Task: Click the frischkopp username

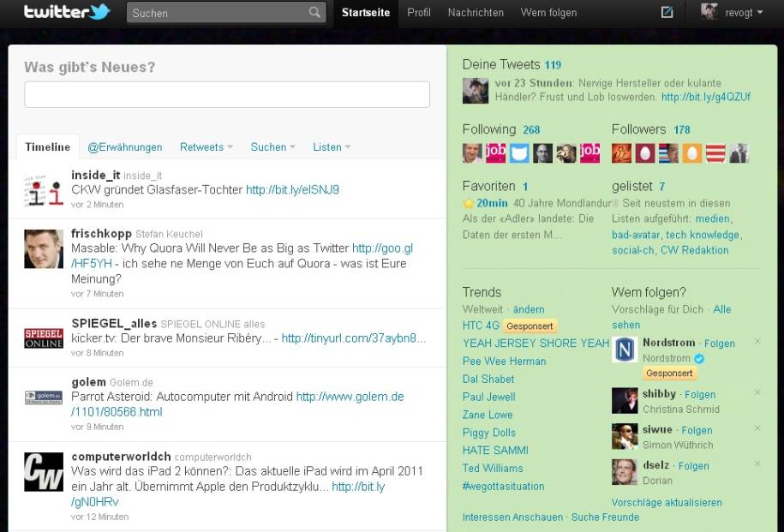Action: [x=101, y=234]
